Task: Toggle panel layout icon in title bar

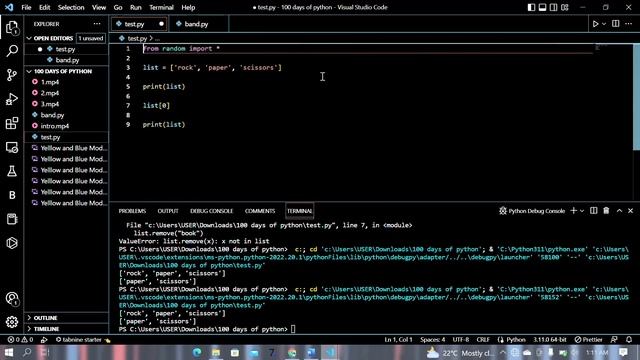Action: pos(542,7)
